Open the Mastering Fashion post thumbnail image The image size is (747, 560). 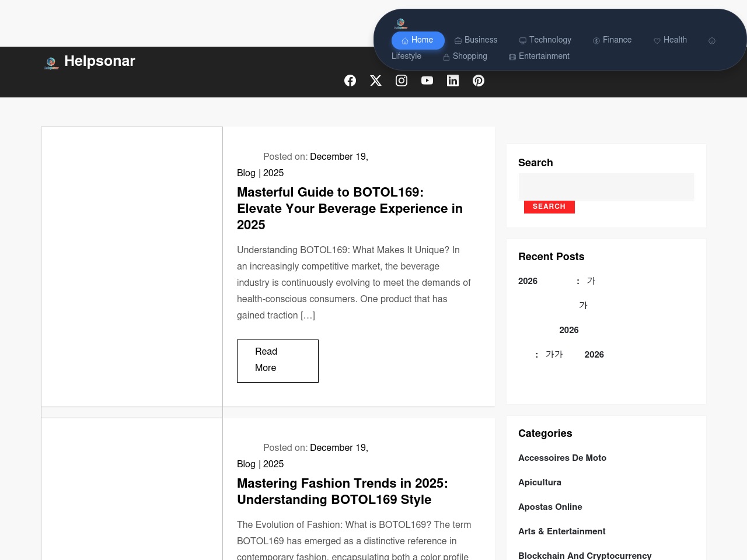(x=132, y=489)
